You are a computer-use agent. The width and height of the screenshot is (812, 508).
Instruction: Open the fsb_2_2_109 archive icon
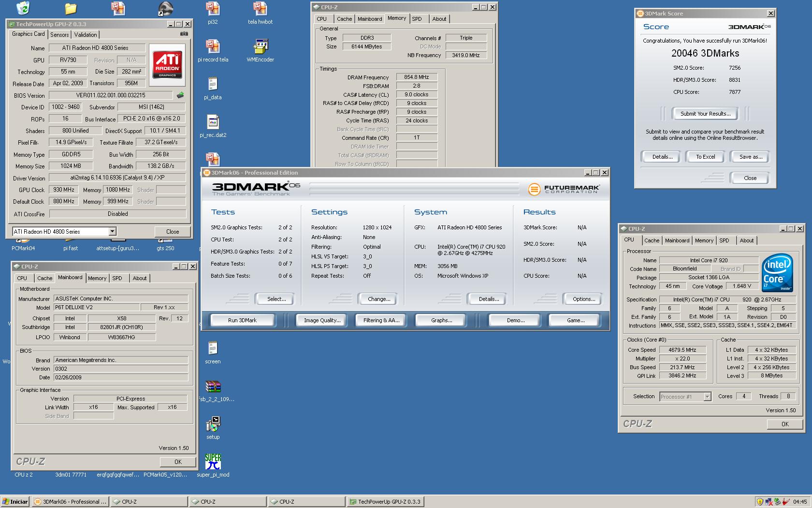pos(216,390)
